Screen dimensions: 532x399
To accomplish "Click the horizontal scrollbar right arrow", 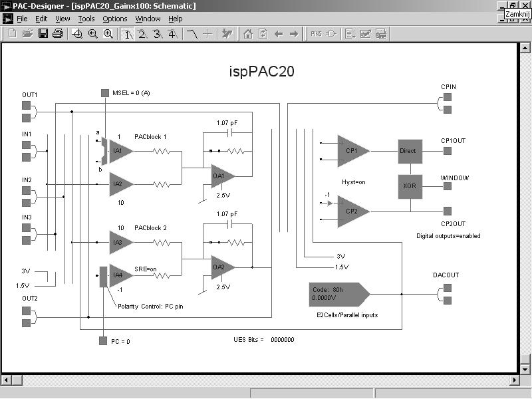I will coord(514,380).
